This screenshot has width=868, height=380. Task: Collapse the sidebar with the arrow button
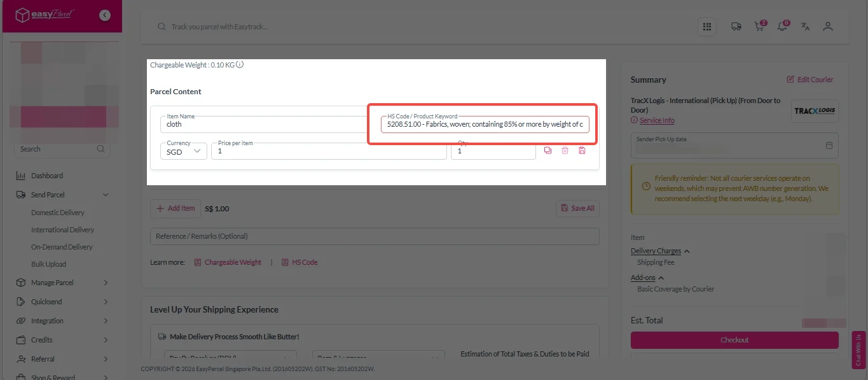[x=105, y=15]
